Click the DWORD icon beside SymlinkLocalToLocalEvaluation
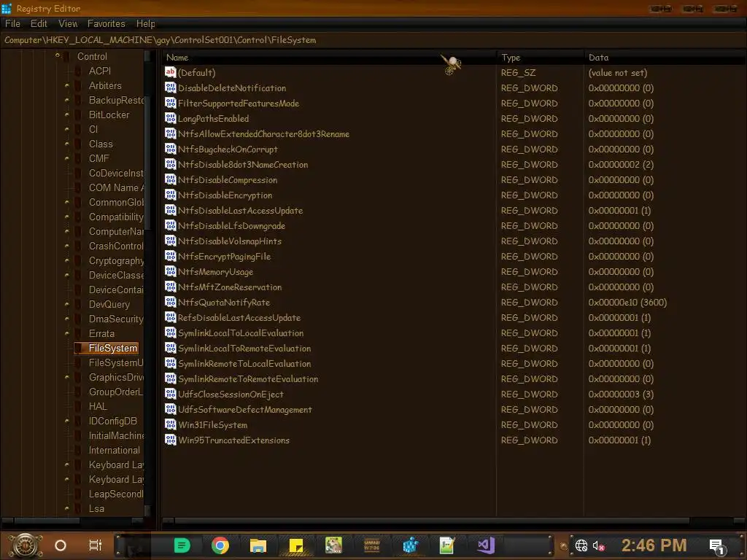Screen dimensions: 747x560 coord(171,332)
